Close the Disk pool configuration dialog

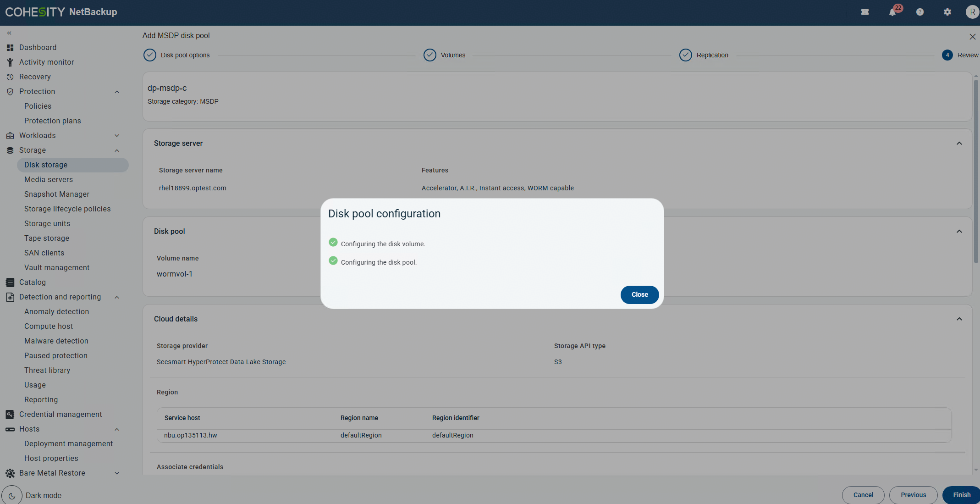click(x=639, y=295)
